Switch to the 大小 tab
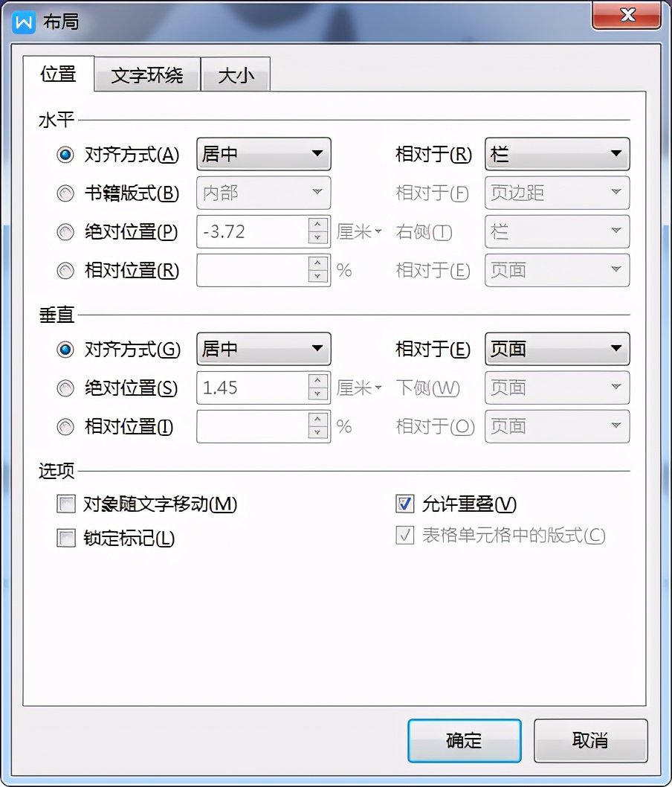672x787 pixels. coord(236,75)
